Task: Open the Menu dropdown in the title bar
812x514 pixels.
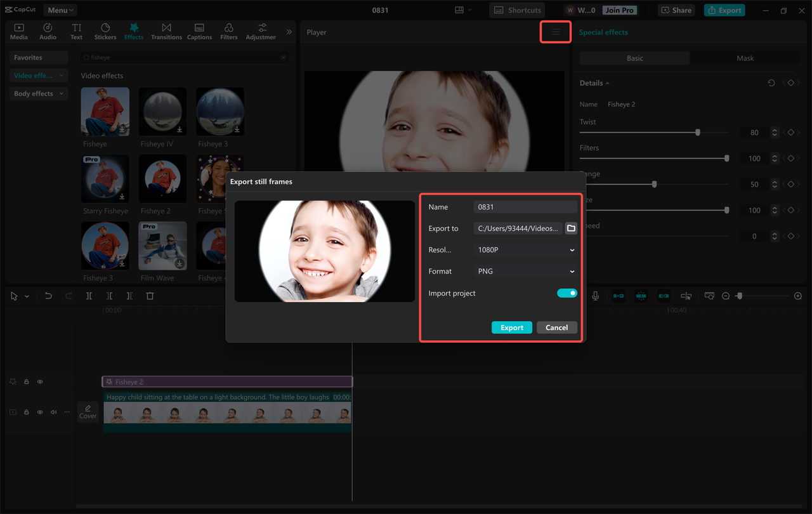Action: pos(60,10)
